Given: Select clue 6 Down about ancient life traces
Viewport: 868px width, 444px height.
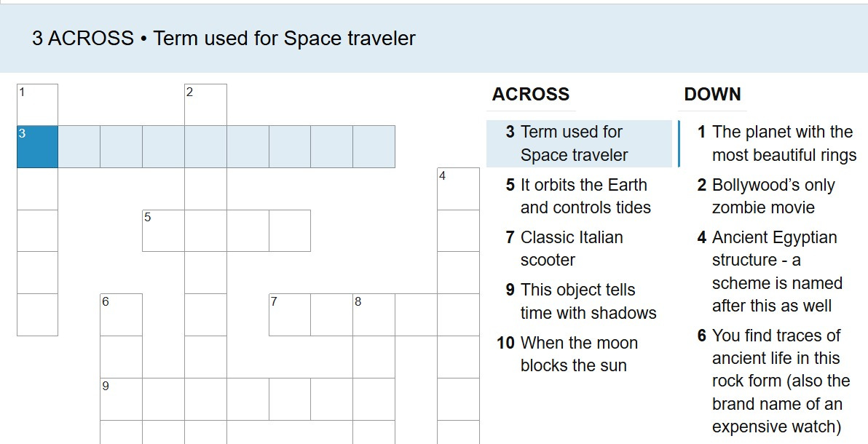Looking at the screenshot, I should coord(773,381).
